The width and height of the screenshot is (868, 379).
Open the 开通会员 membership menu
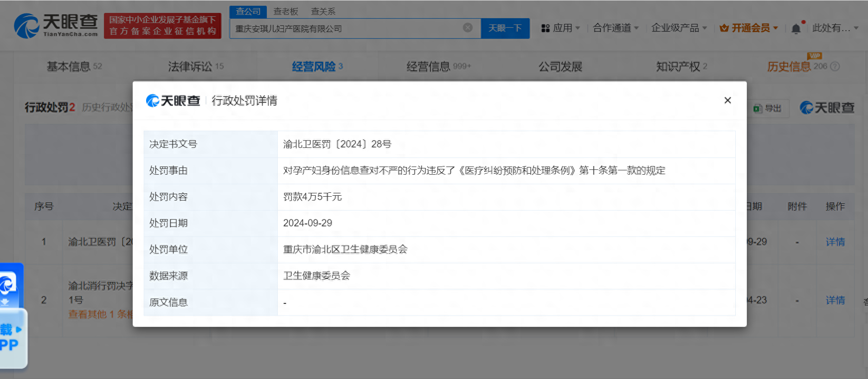tap(749, 28)
